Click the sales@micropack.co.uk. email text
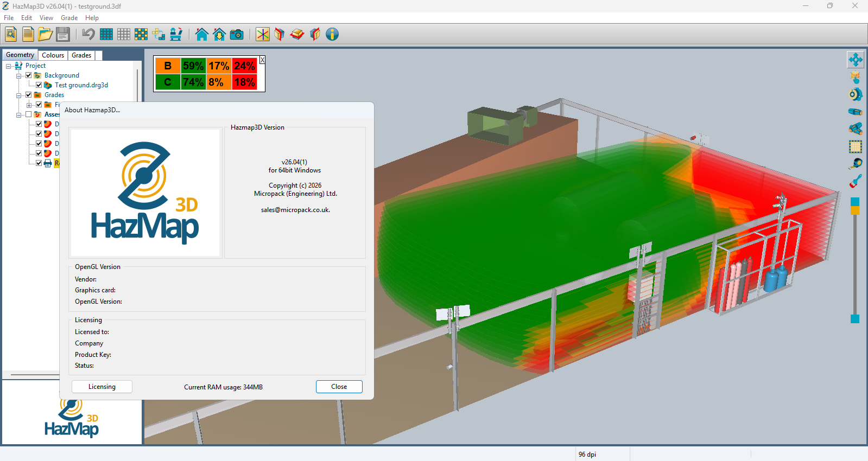 [x=295, y=210]
